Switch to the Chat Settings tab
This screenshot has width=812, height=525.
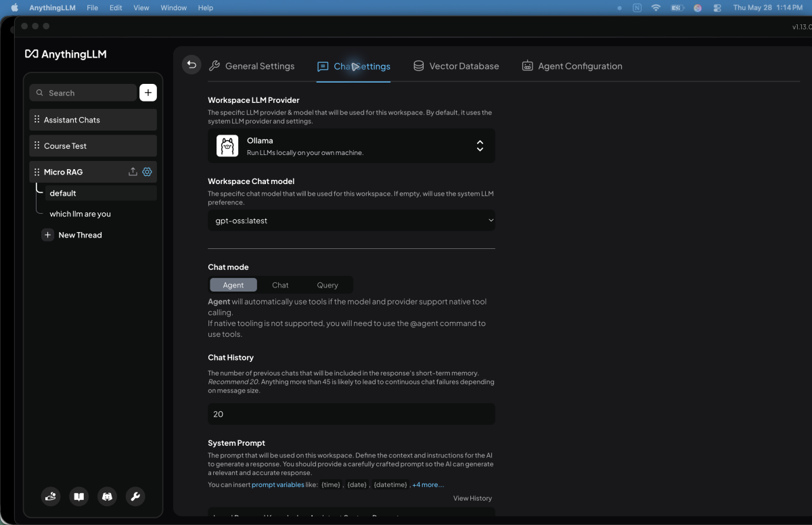353,66
